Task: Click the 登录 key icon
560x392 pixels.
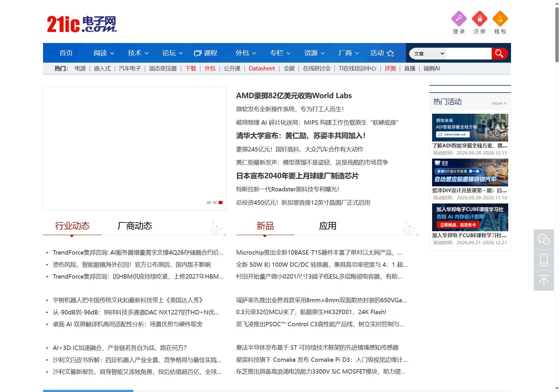Action: click(459, 19)
